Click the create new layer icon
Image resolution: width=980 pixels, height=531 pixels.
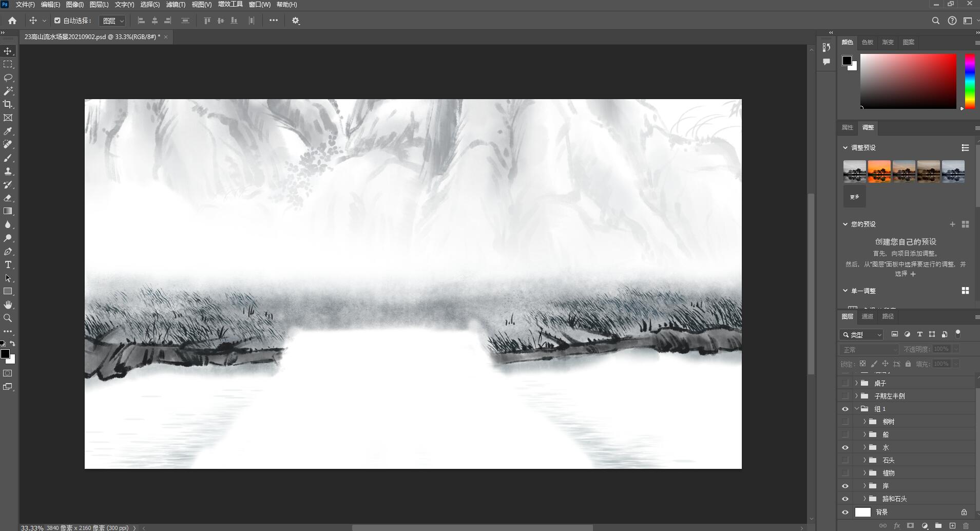(x=952, y=526)
